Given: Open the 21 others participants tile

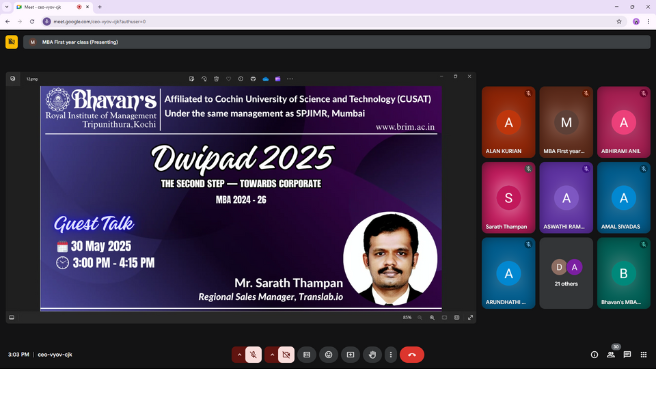Looking at the screenshot, I should tap(566, 273).
